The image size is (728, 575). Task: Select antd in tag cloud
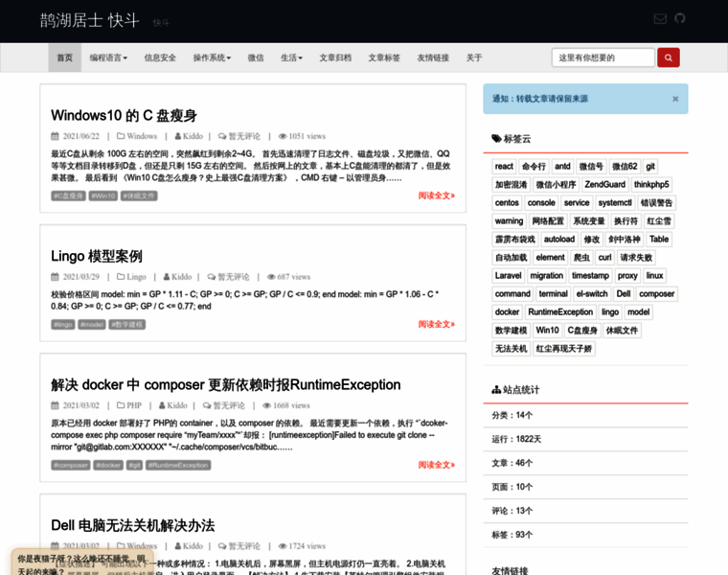562,167
